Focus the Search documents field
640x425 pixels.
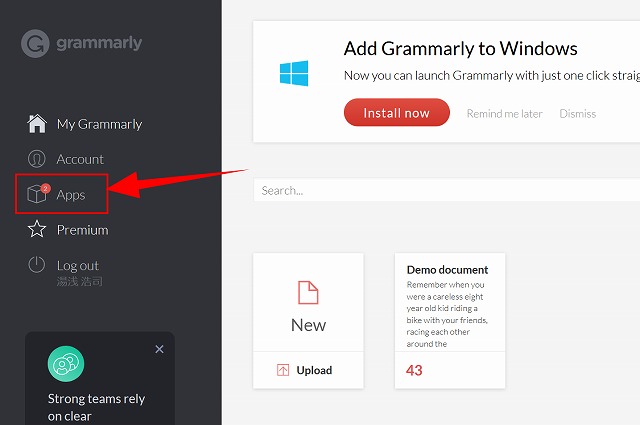click(447, 190)
